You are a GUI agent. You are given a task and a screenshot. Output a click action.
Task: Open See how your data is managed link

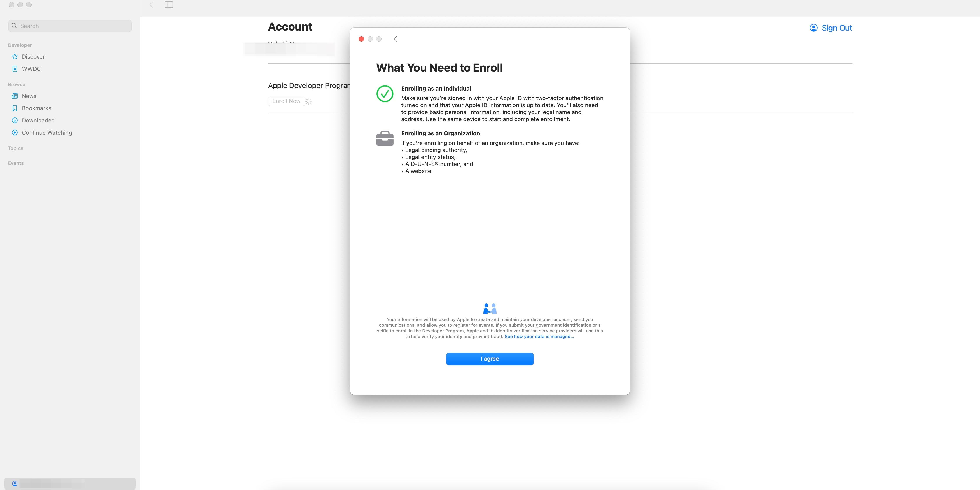(539, 337)
